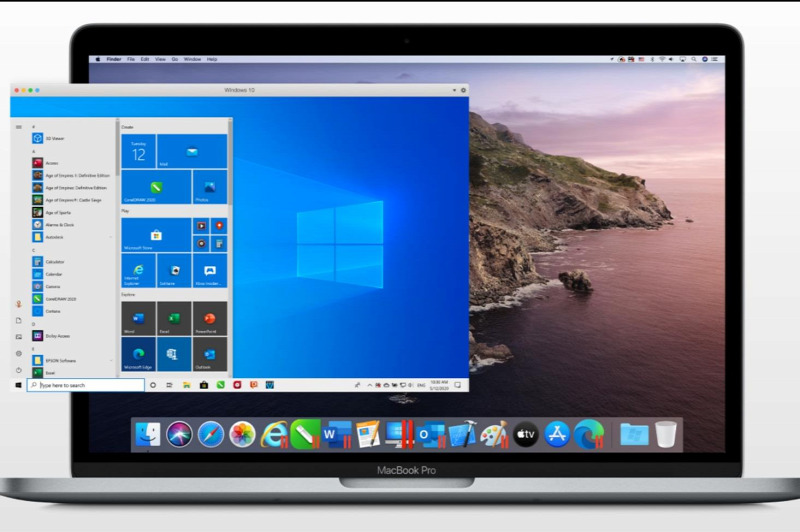Open the Edit menu in macOS menu bar
The width and height of the screenshot is (800, 532).
pos(145,59)
